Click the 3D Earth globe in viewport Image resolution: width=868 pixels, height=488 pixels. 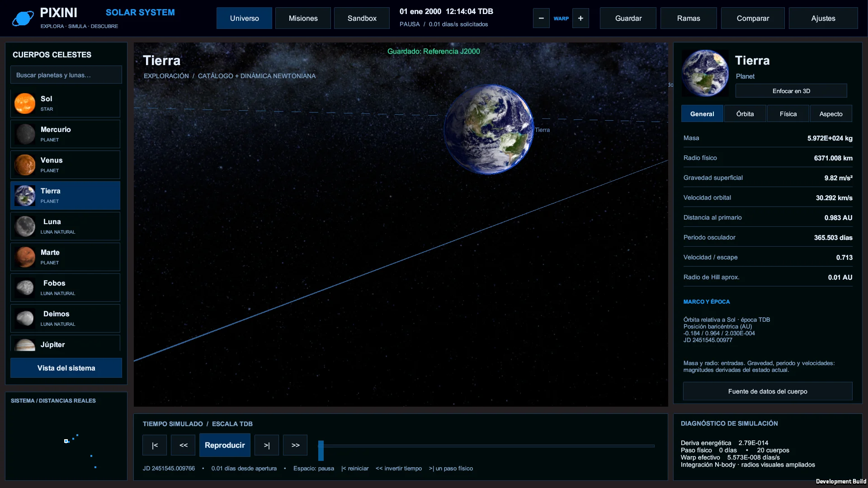[488, 129]
